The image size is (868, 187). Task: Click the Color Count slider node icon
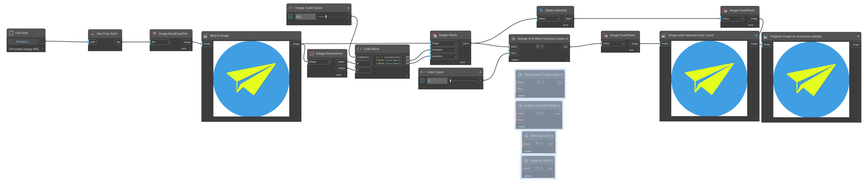tap(423, 72)
